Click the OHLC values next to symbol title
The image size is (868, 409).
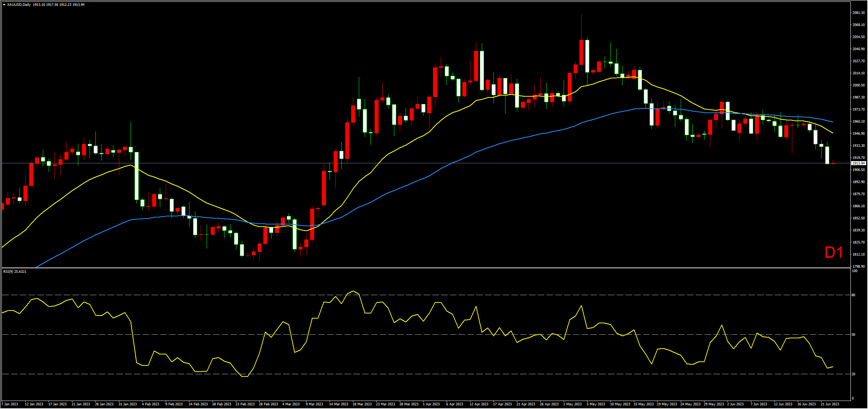[x=59, y=5]
